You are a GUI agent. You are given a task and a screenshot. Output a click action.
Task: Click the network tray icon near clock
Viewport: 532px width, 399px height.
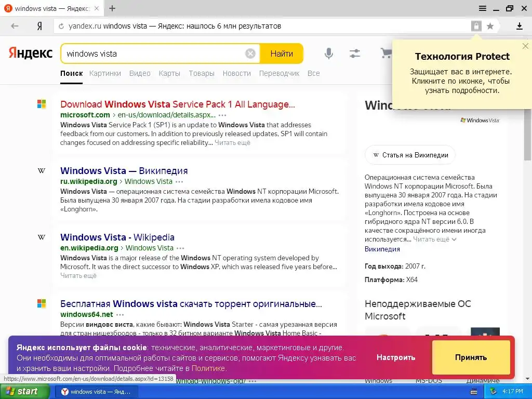[494, 392]
